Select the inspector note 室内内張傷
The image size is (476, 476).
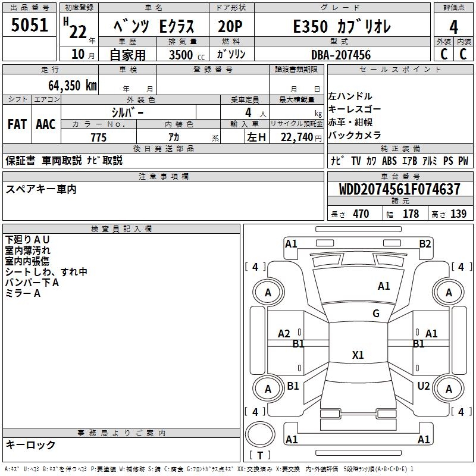27,261
